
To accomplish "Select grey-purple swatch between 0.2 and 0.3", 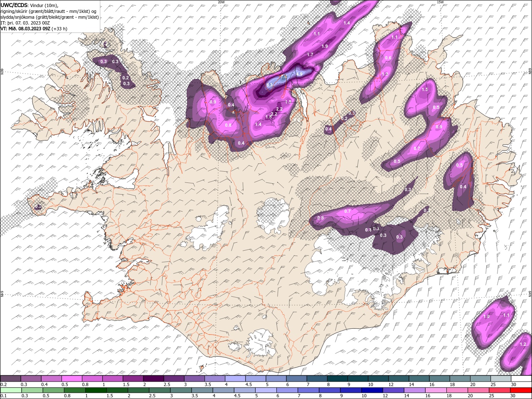I will tap(11, 379).
